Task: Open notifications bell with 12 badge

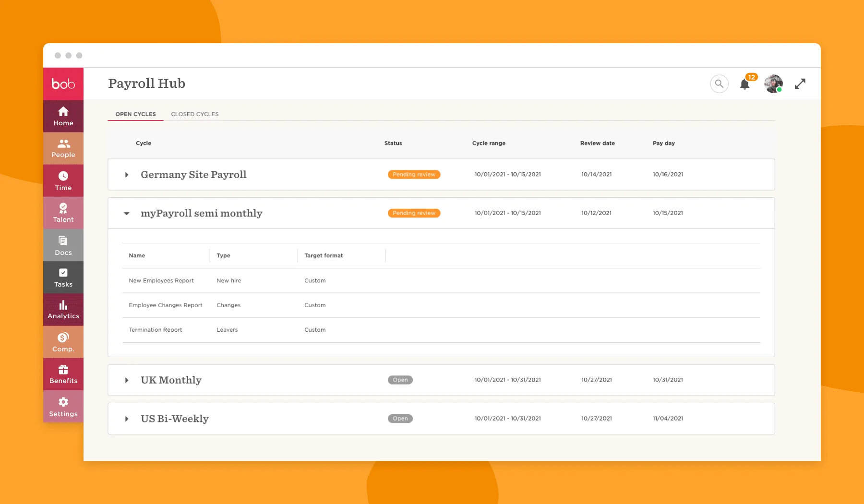Action: [745, 84]
